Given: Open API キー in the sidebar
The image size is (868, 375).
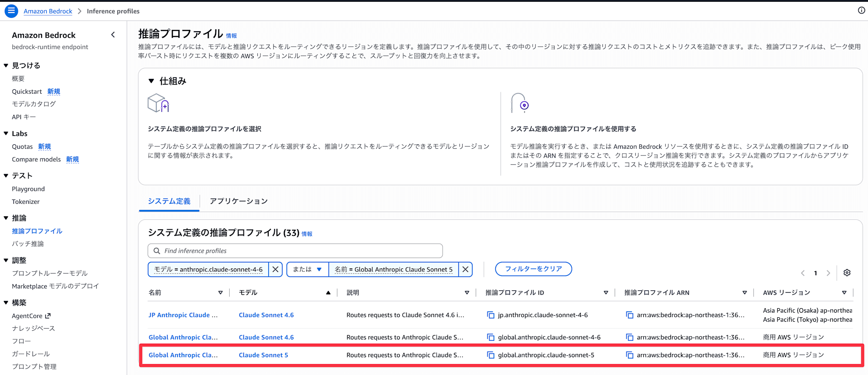Looking at the screenshot, I should (24, 117).
